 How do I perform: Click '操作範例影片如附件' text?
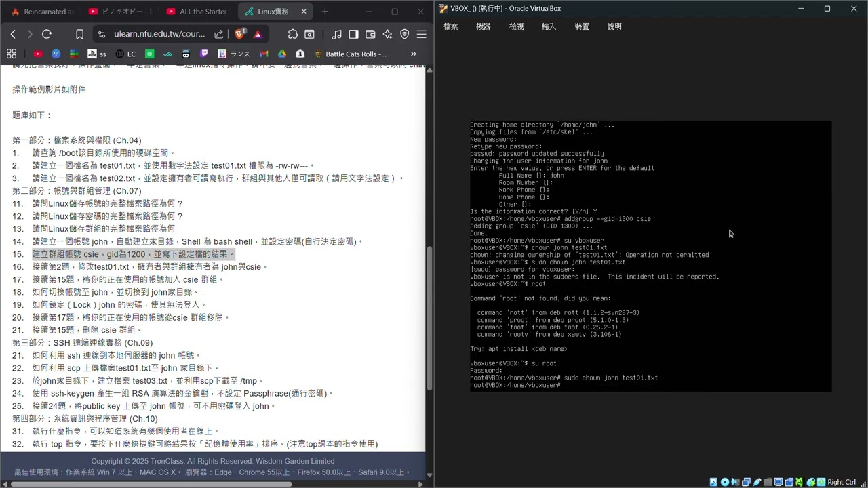(x=49, y=89)
